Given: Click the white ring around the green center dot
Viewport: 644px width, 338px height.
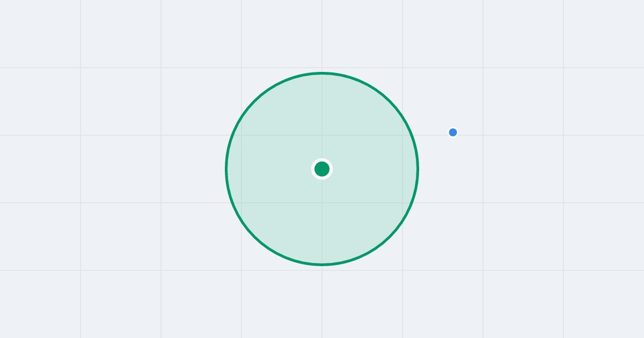Looking at the screenshot, I should point(322,160).
